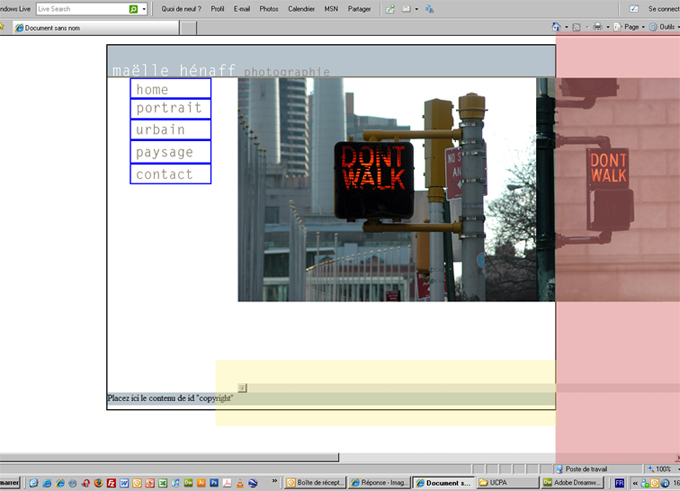Open the Page menu

point(629,27)
